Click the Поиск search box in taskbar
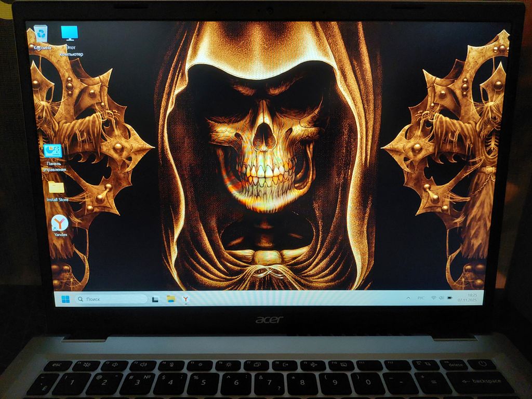The image size is (532, 399). click(x=112, y=299)
